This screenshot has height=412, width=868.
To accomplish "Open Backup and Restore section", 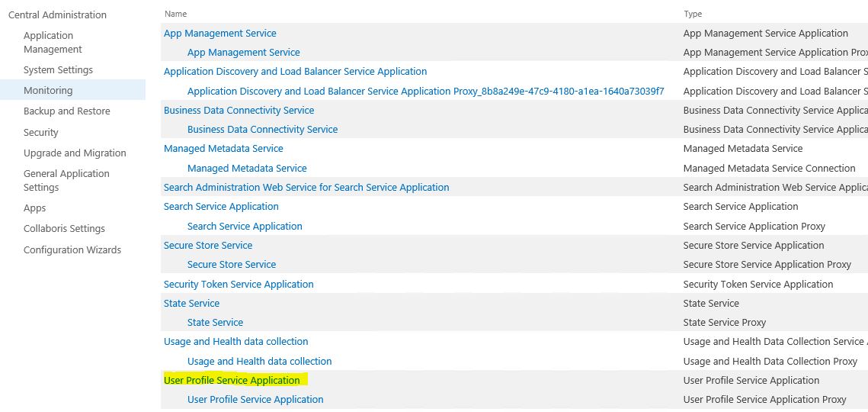I will [x=66, y=111].
